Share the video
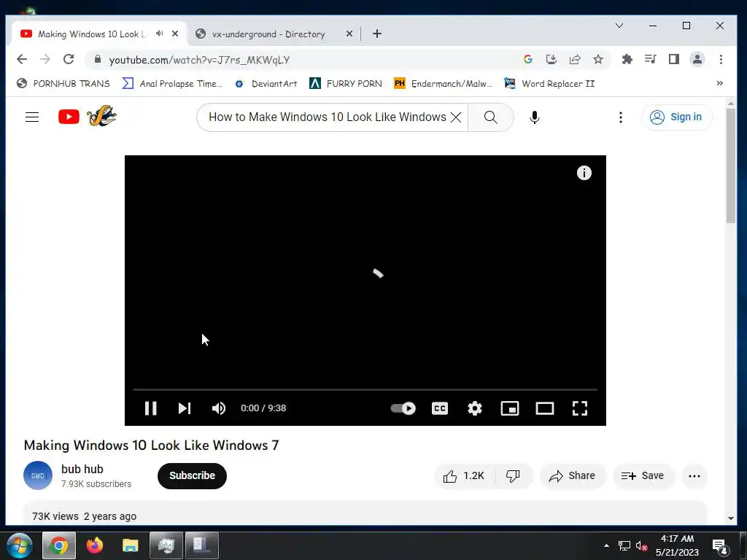This screenshot has height=560, width=747. [x=572, y=475]
